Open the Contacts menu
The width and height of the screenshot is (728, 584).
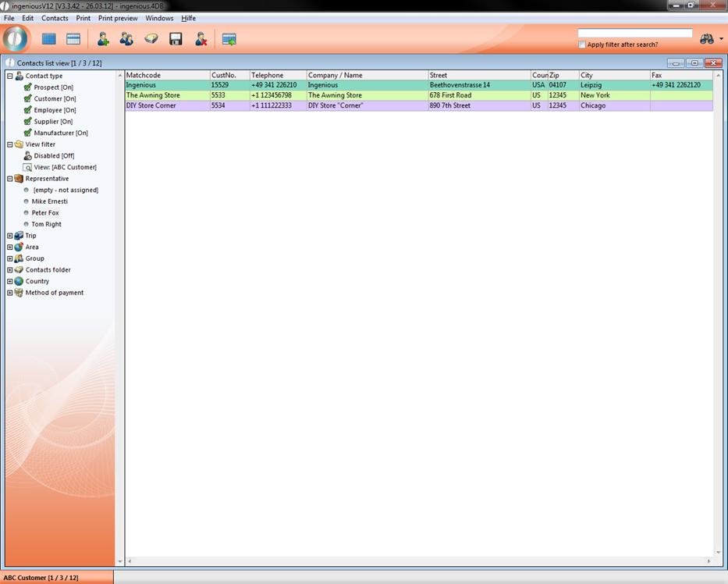tap(55, 18)
